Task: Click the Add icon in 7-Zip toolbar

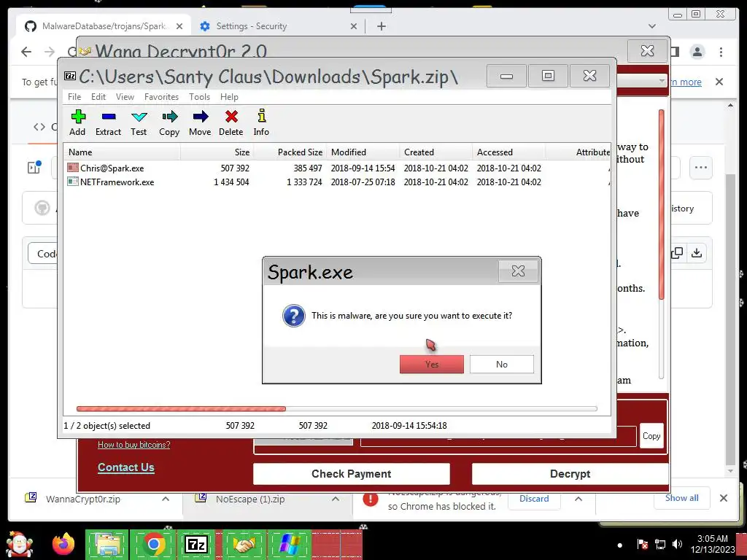Action: click(x=77, y=122)
